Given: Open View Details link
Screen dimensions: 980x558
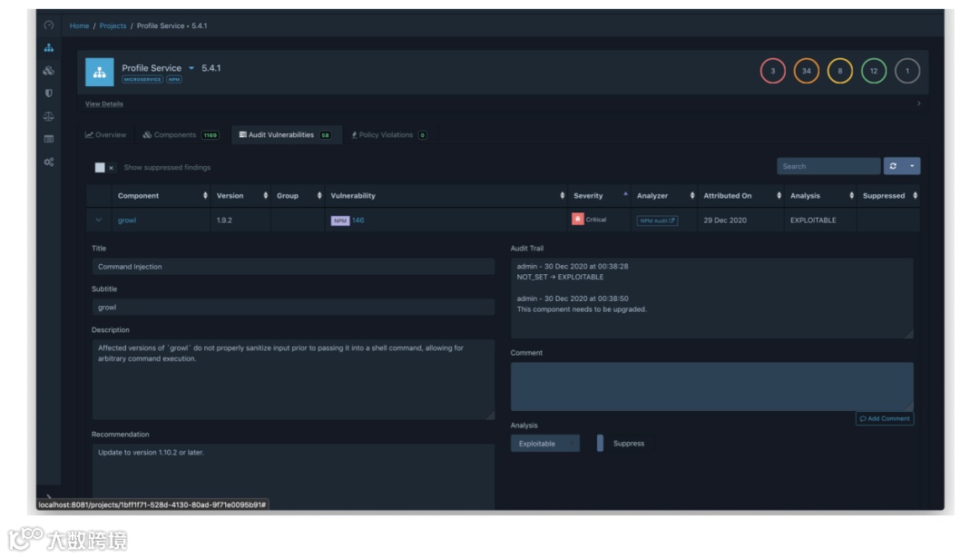Looking at the screenshot, I should [x=103, y=103].
